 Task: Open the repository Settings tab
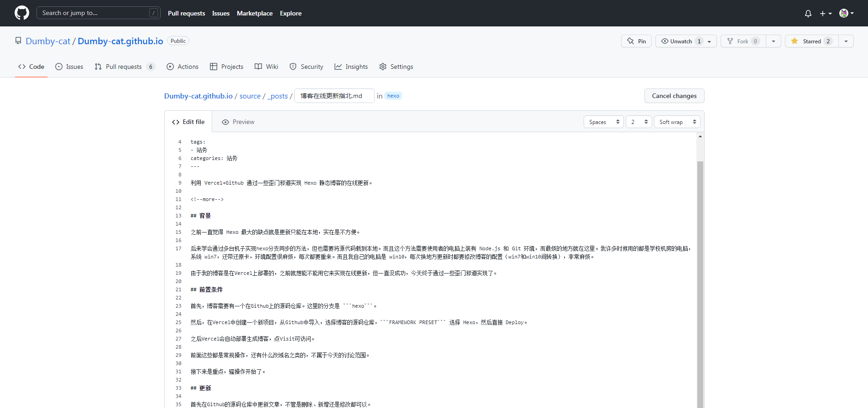coord(396,67)
